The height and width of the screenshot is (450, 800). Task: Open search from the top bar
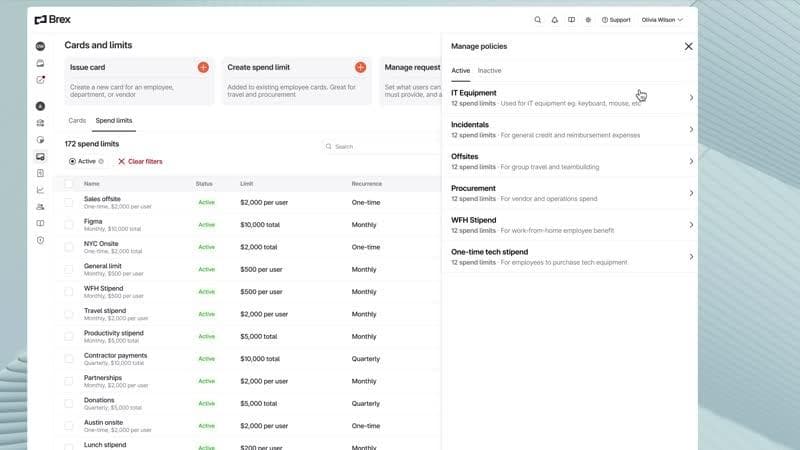(538, 20)
